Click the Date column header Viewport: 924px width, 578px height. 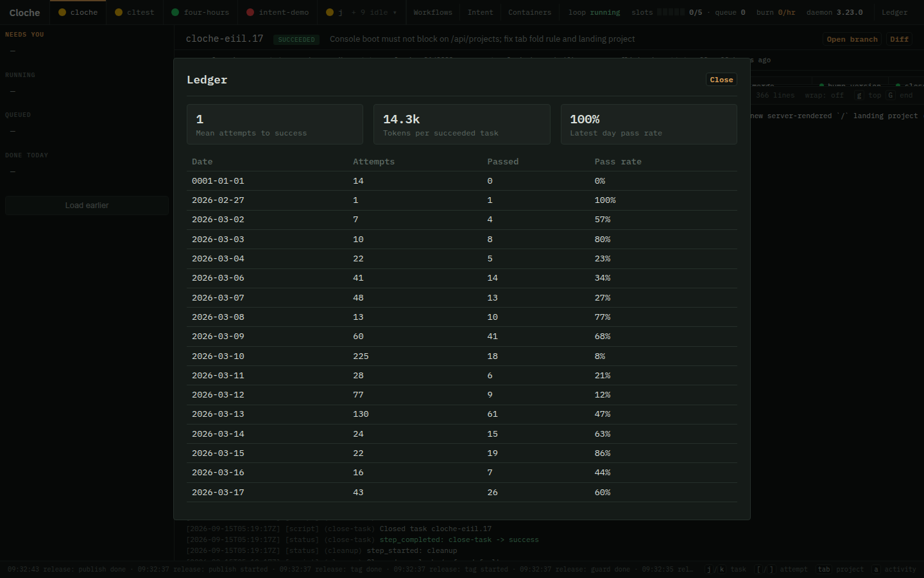pos(202,162)
